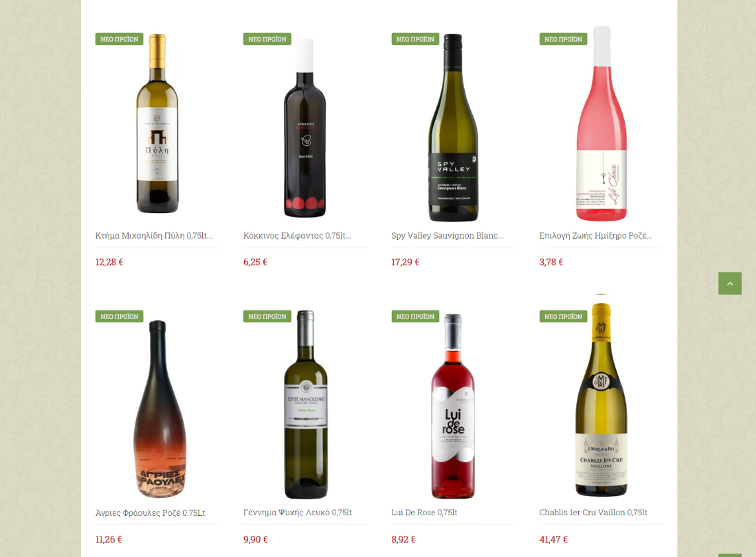Select the Κόκκινος Ελέφαντας merlot bottle image
The image size is (756, 557).
tap(304, 128)
